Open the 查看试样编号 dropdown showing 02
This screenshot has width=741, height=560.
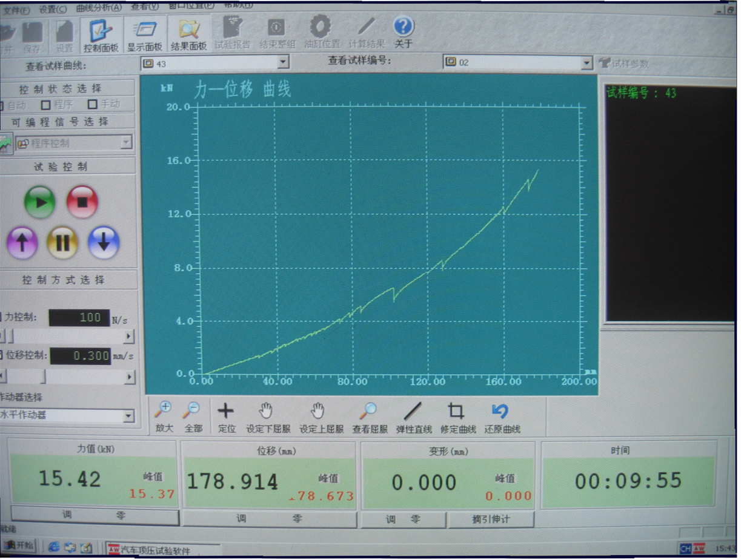[586, 63]
